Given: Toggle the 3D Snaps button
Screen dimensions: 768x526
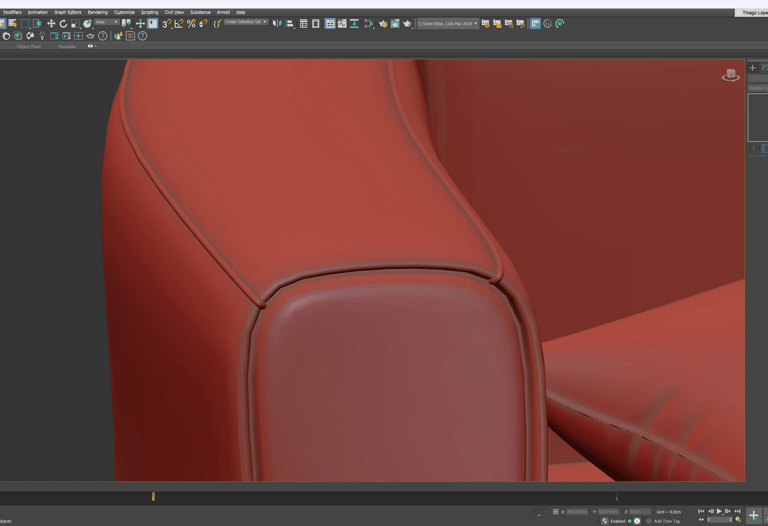Looking at the screenshot, I should [167, 24].
